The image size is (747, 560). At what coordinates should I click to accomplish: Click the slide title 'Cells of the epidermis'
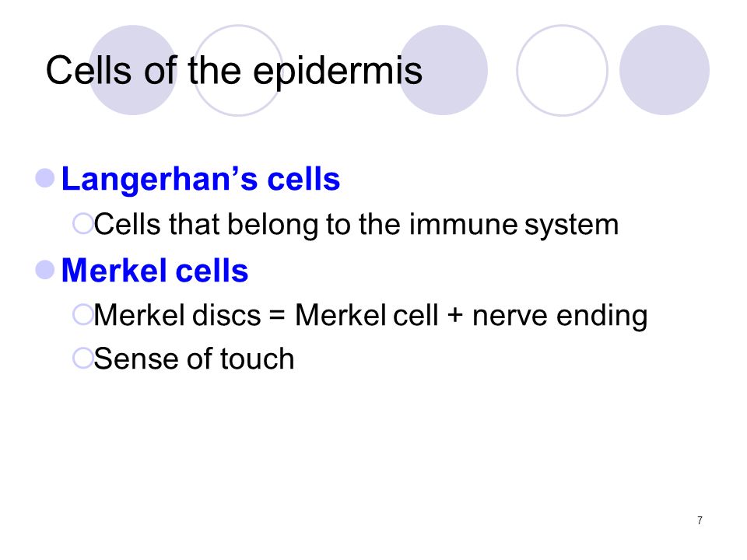[x=234, y=72]
